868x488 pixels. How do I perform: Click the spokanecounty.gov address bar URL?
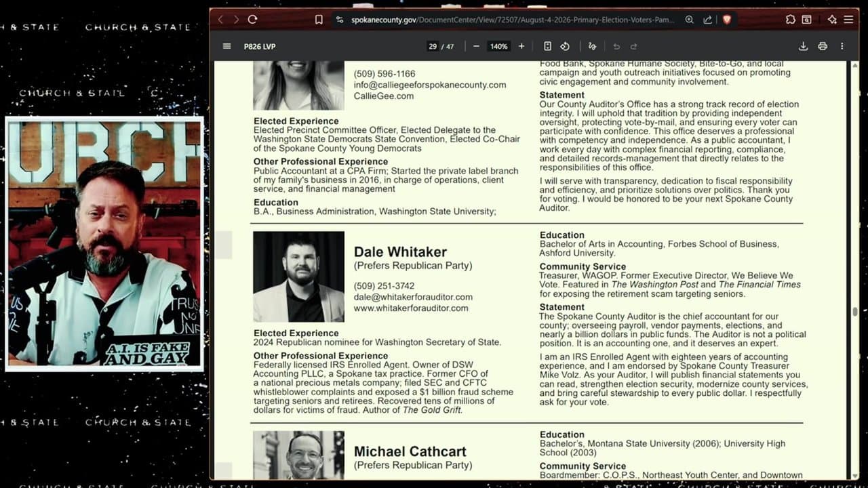click(x=513, y=20)
